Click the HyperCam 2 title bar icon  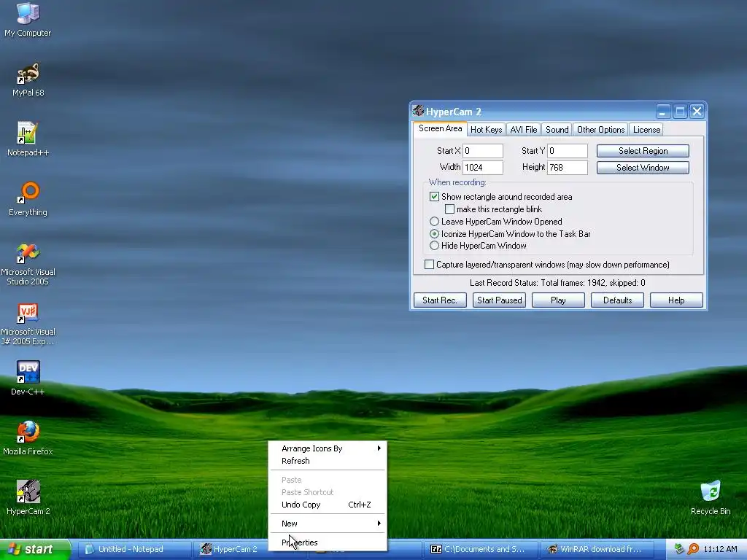coord(418,111)
